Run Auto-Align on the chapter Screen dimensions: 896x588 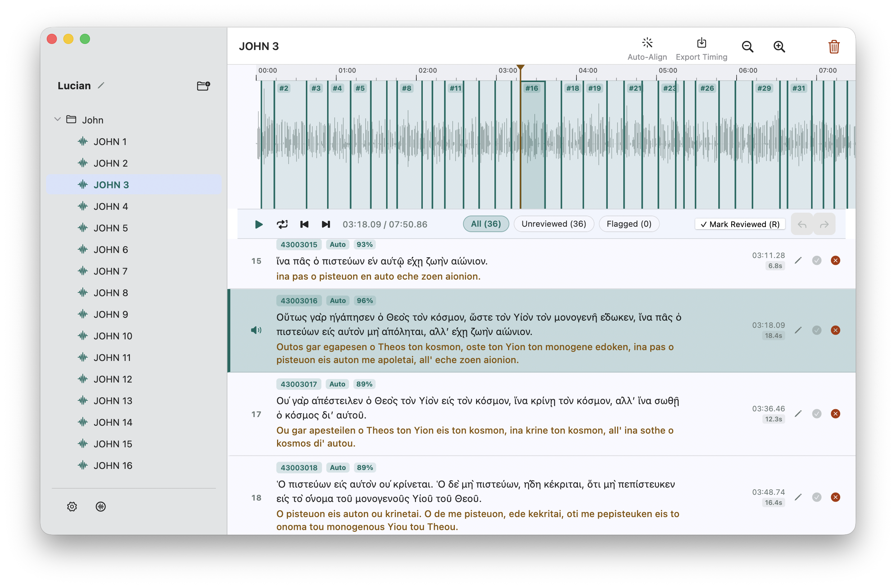click(647, 49)
